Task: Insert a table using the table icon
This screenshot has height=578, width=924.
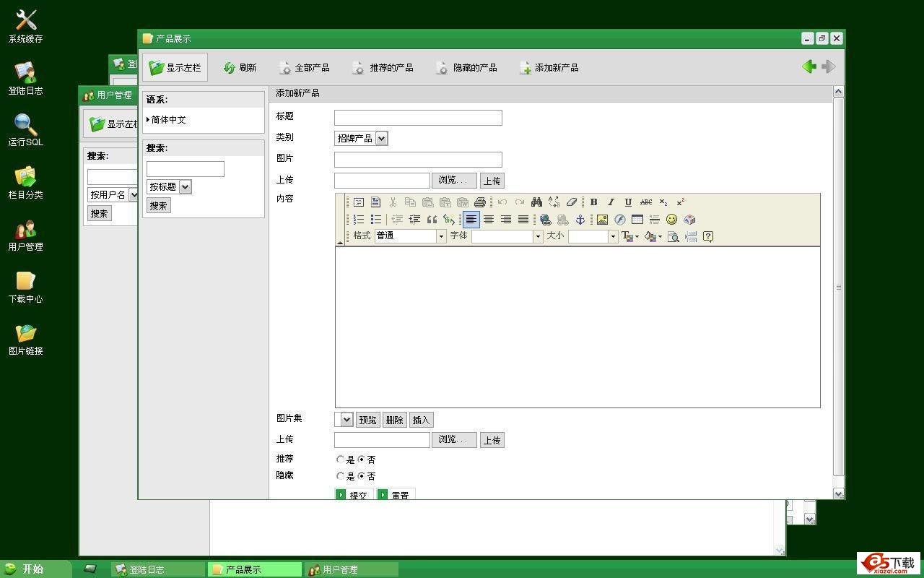Action: coord(637,220)
